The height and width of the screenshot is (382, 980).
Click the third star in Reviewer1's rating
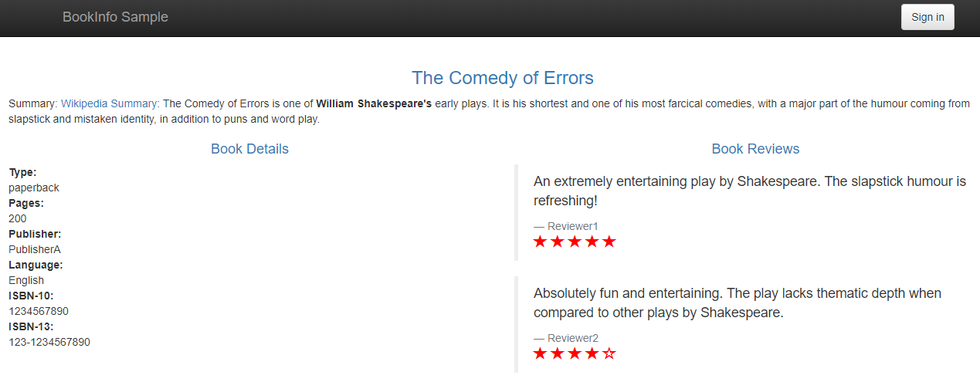pyautogui.click(x=575, y=242)
